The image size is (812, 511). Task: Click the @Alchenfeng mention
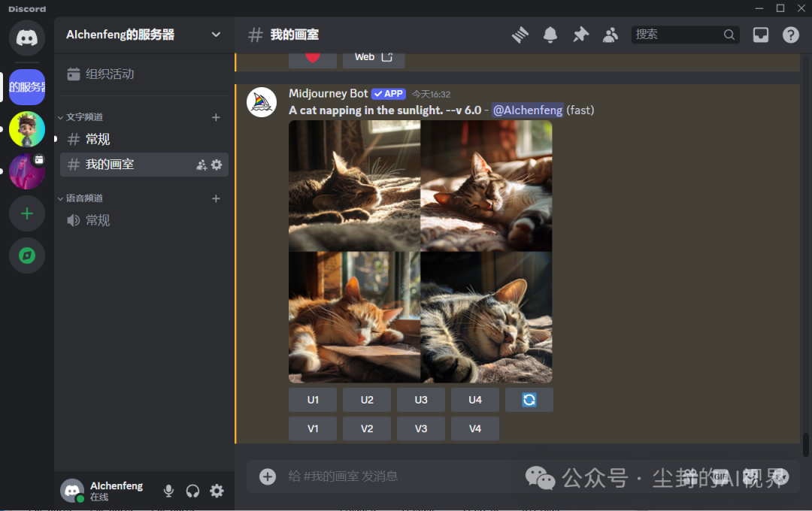527,110
